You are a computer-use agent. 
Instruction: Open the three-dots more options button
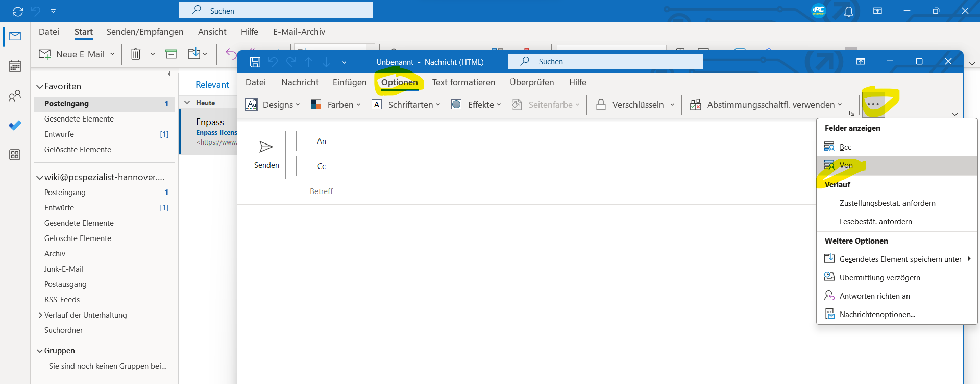click(873, 104)
